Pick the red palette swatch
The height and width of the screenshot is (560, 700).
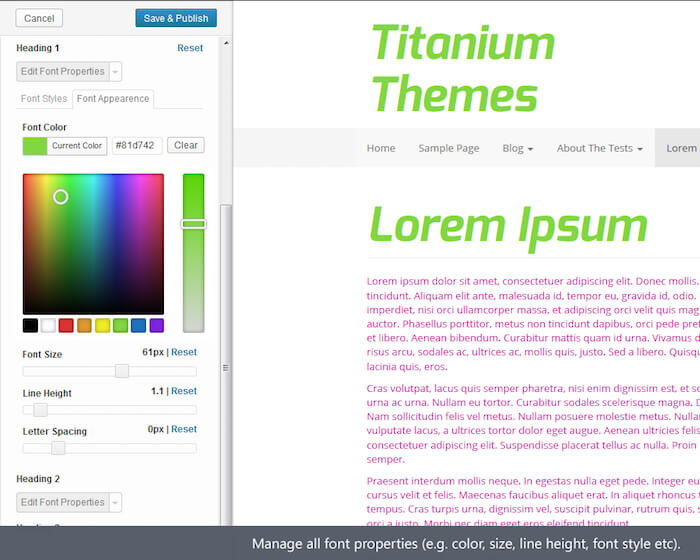click(x=66, y=325)
